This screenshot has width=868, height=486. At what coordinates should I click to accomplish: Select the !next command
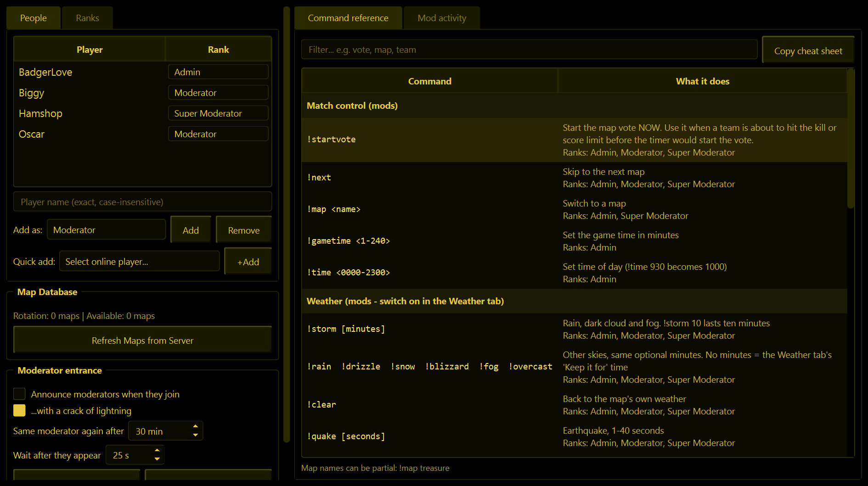pos(319,178)
